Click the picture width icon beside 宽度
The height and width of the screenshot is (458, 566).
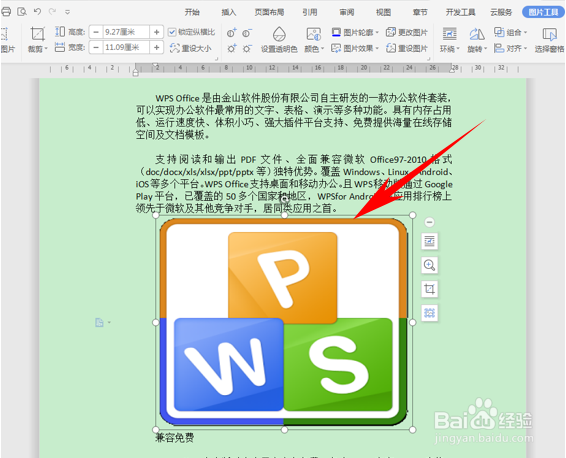(60, 47)
